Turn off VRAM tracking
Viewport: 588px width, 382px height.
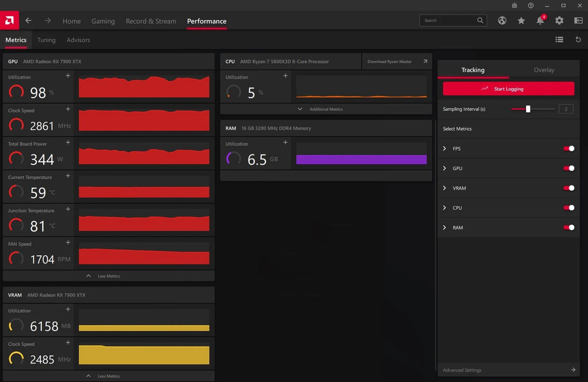(x=569, y=188)
